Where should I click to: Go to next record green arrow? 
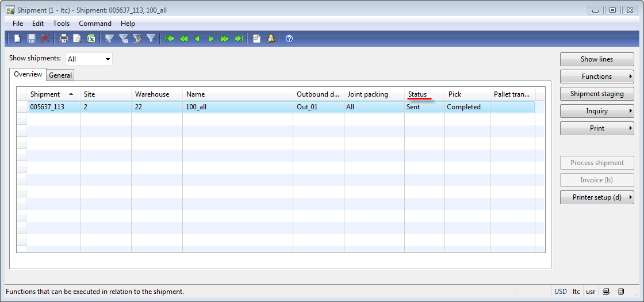pos(211,39)
